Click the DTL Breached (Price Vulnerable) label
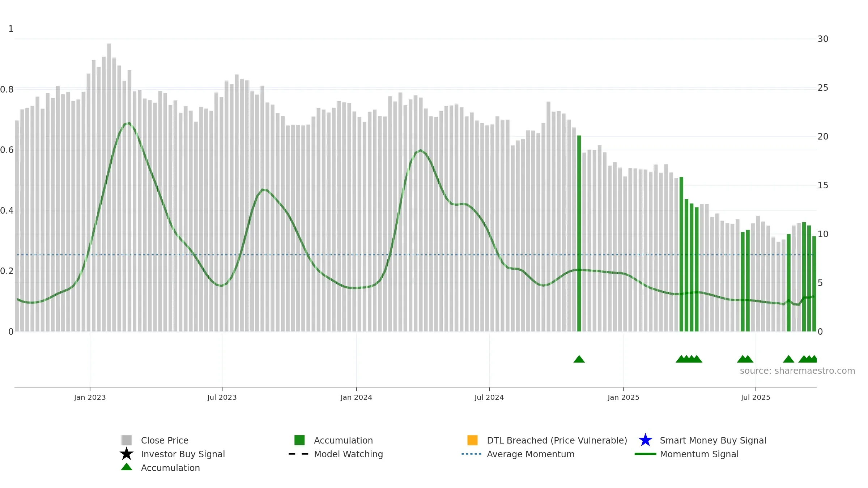The height and width of the screenshot is (488, 868). coord(557,440)
